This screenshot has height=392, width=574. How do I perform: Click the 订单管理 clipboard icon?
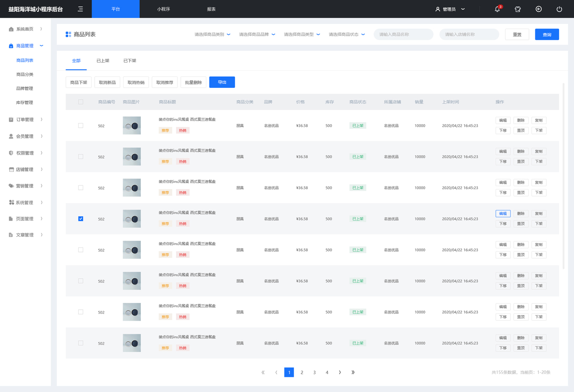click(11, 120)
